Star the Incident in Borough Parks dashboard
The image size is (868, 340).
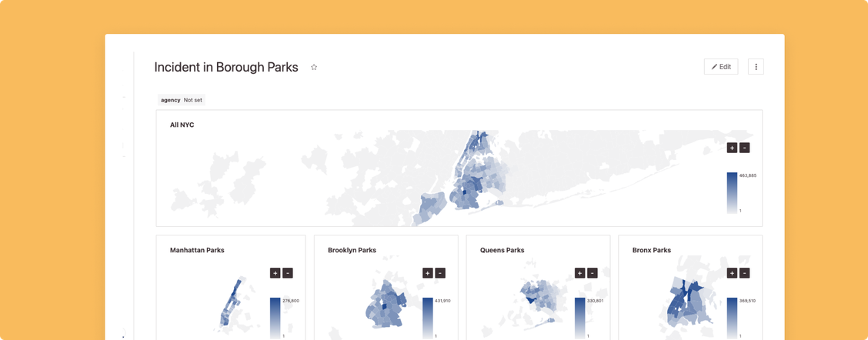coord(314,68)
